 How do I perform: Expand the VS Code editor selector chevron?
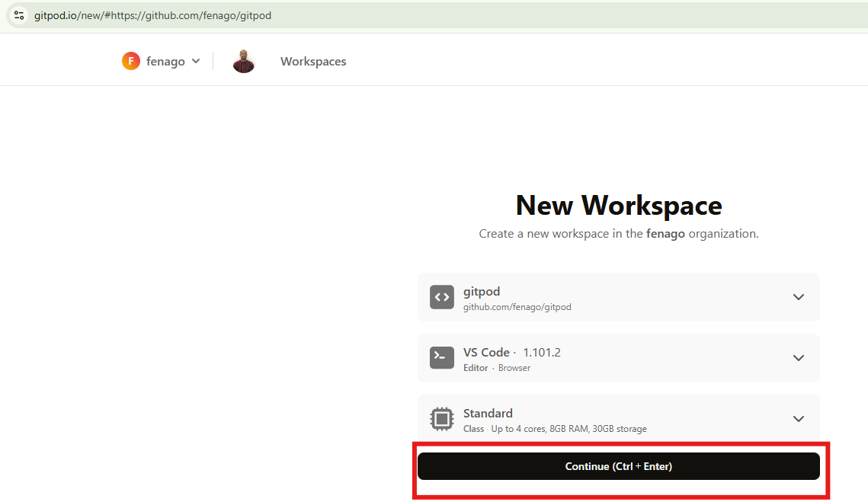pos(798,358)
